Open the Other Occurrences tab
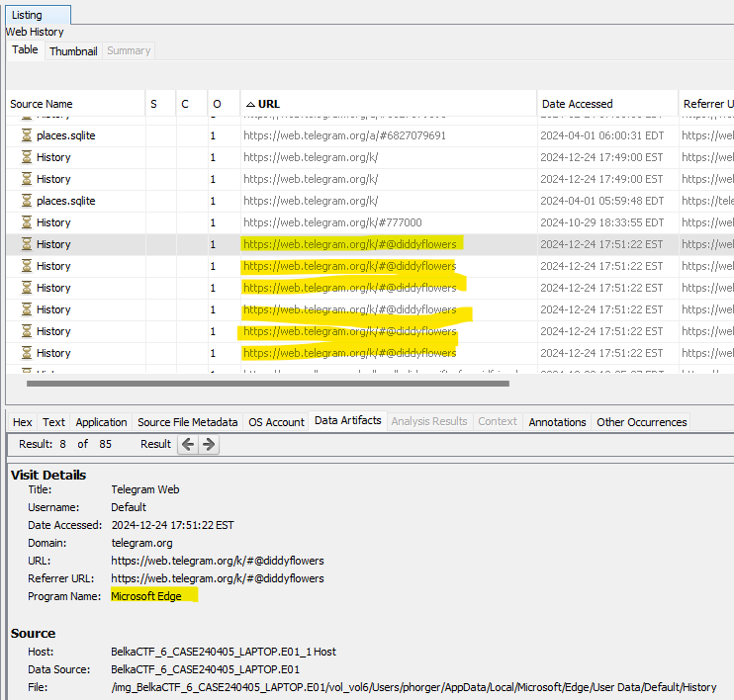The image size is (734, 700). pyautogui.click(x=641, y=422)
